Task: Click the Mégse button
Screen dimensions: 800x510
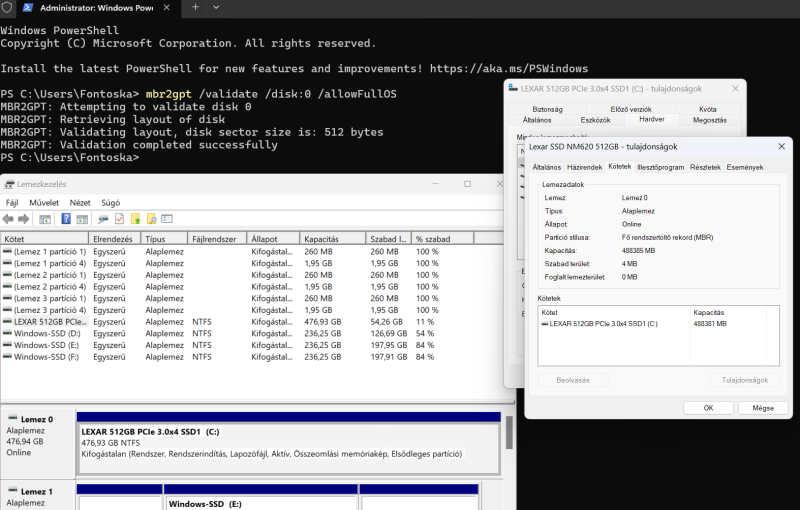Action: click(763, 408)
